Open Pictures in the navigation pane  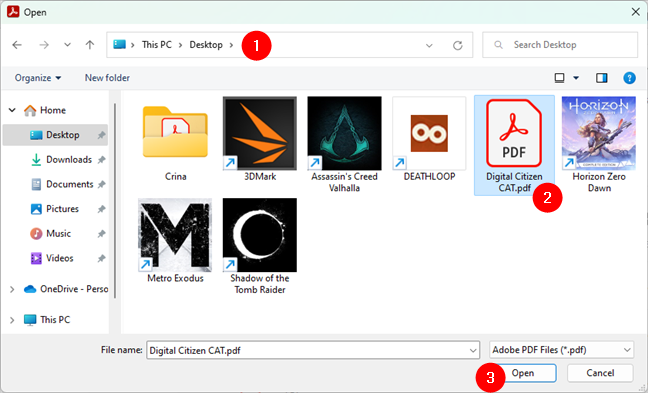[55, 209]
